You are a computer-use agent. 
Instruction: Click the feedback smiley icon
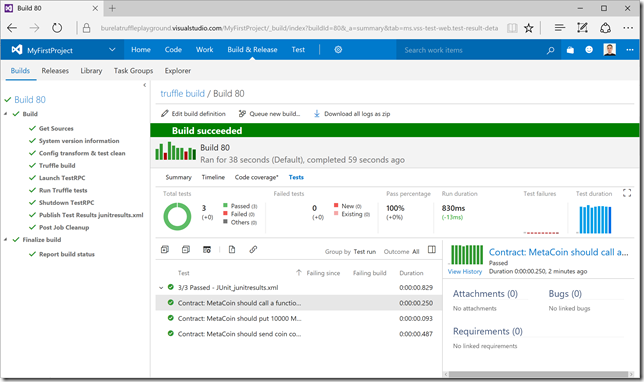click(x=589, y=50)
